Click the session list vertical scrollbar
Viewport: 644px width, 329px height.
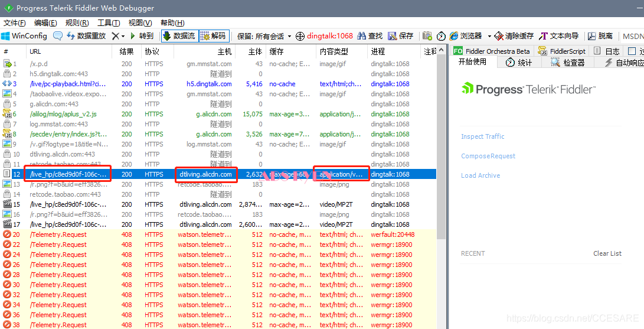[x=441, y=146]
